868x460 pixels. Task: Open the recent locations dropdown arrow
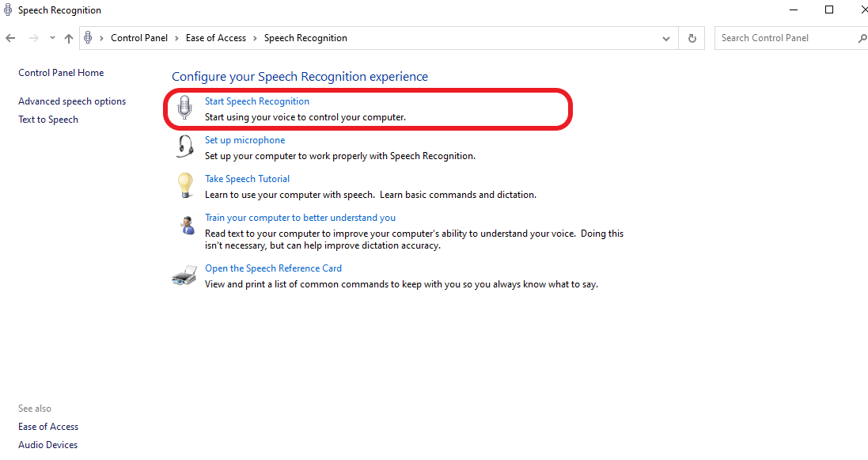[x=52, y=38]
